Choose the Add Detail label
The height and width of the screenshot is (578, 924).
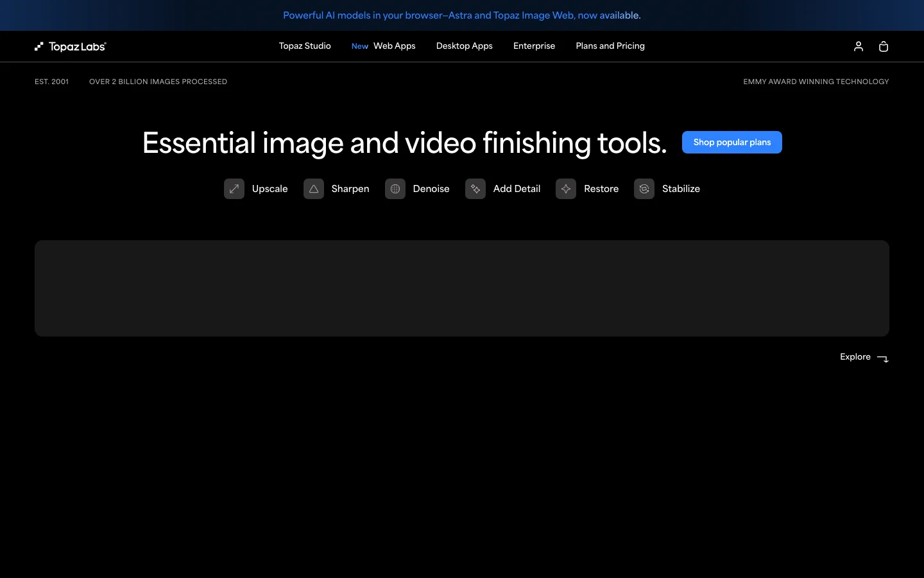[x=517, y=189]
